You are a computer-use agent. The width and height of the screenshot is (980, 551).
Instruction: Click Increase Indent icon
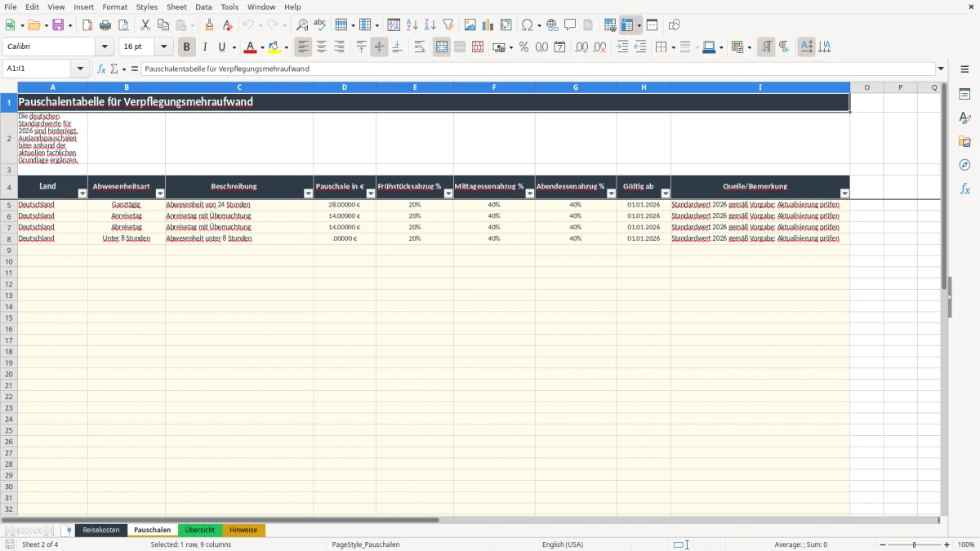point(622,47)
